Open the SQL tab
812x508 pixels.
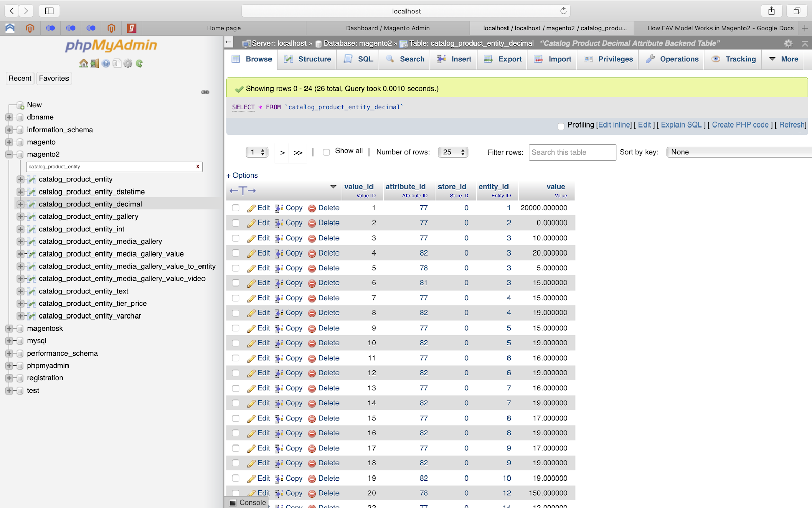[x=358, y=59]
